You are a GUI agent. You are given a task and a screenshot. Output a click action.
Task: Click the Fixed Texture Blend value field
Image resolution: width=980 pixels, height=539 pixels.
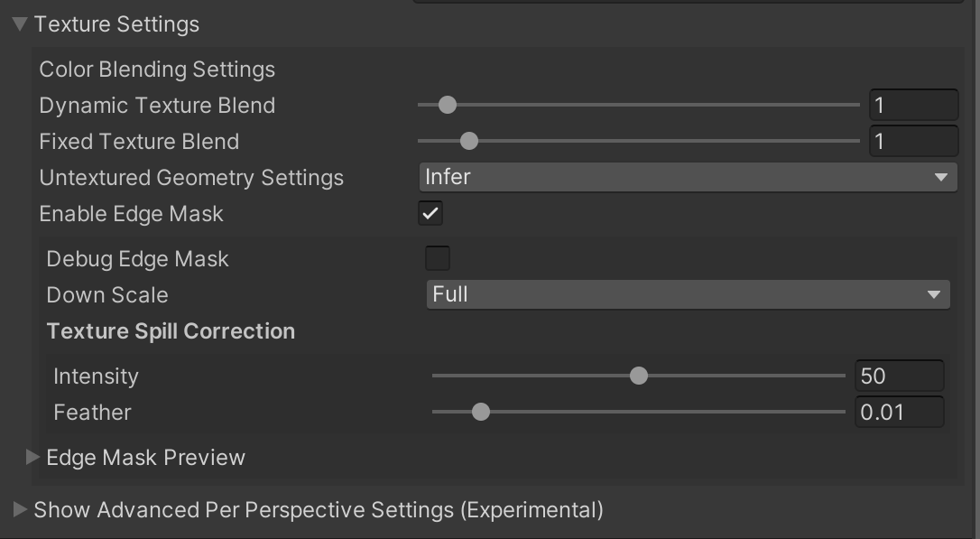tap(912, 142)
